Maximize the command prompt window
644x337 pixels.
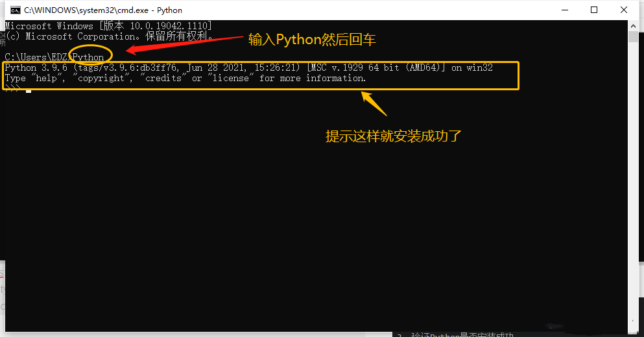pyautogui.click(x=594, y=10)
